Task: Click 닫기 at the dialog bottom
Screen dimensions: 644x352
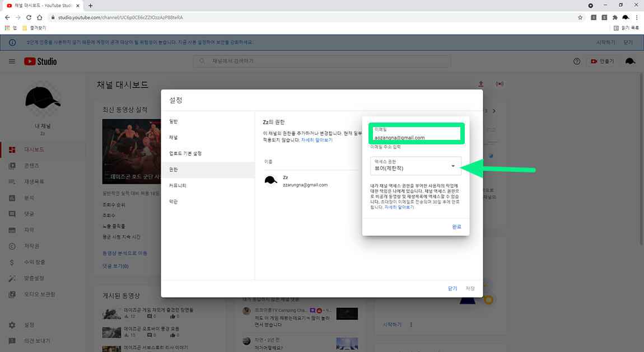Action: pos(452,288)
